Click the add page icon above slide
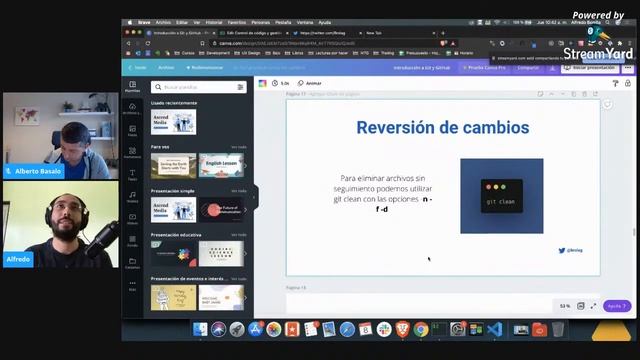Screen dimensions: 640x360 coord(596,94)
